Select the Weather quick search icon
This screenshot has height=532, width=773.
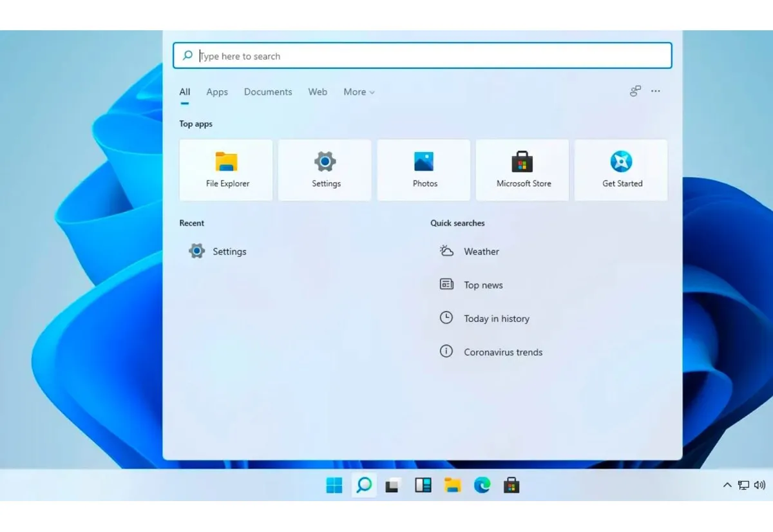[446, 251]
